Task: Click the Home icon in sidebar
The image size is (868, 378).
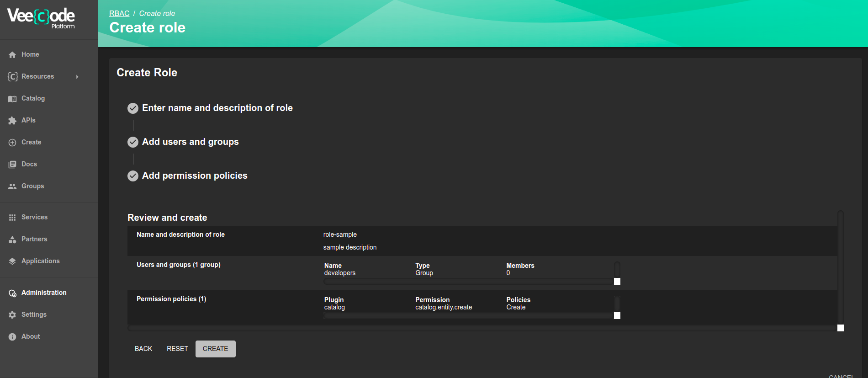Action: 12,55
